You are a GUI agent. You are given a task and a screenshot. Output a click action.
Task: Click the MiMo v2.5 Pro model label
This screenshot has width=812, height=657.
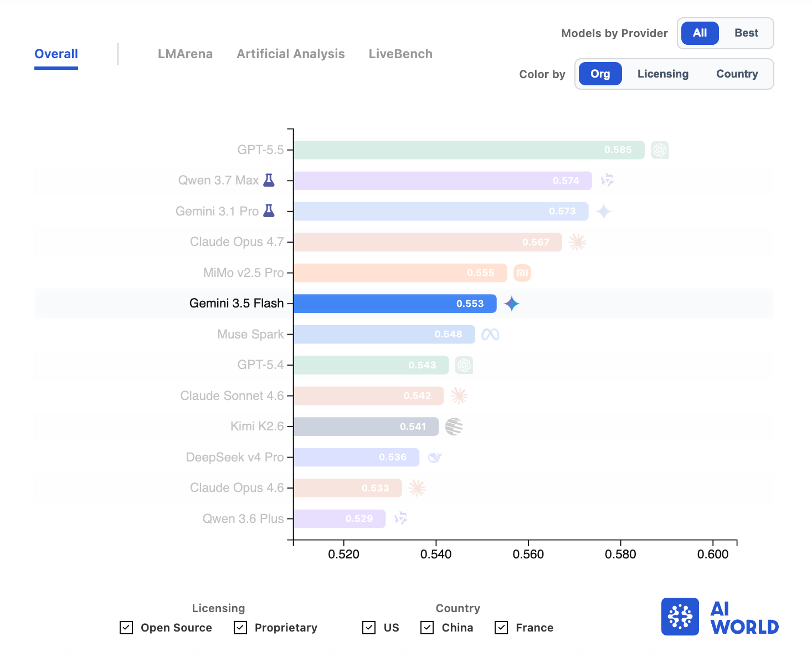tap(244, 273)
